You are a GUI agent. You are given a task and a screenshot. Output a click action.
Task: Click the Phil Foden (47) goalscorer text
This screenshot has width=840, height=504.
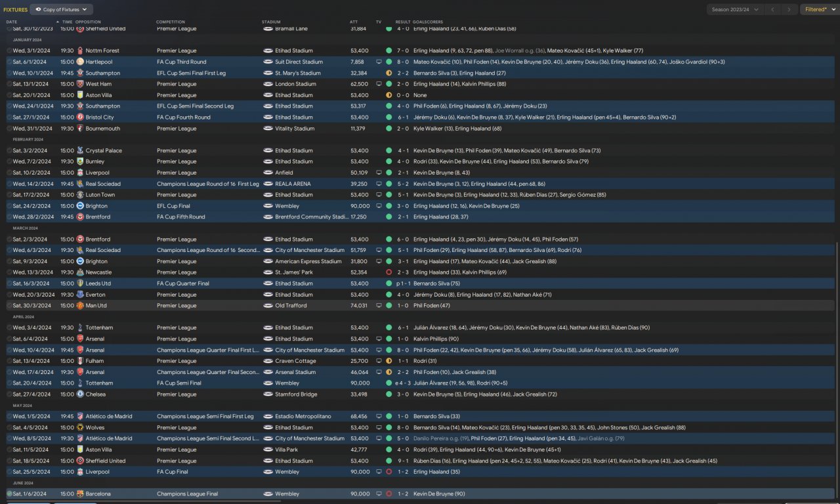click(x=432, y=306)
